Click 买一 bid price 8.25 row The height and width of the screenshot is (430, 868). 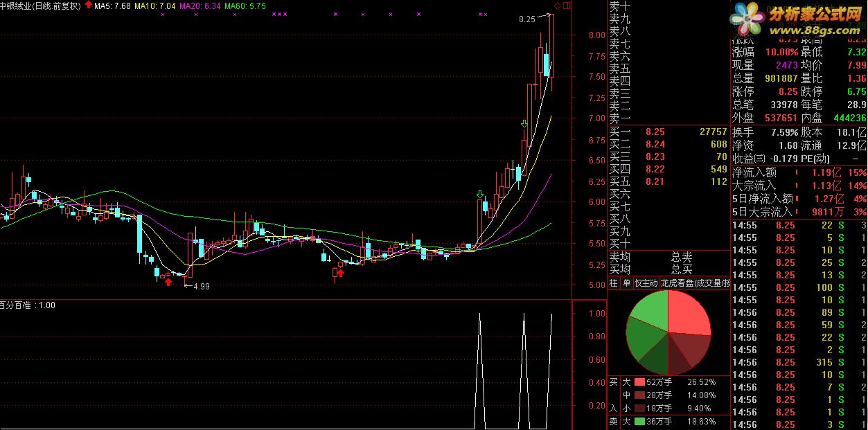(668, 131)
